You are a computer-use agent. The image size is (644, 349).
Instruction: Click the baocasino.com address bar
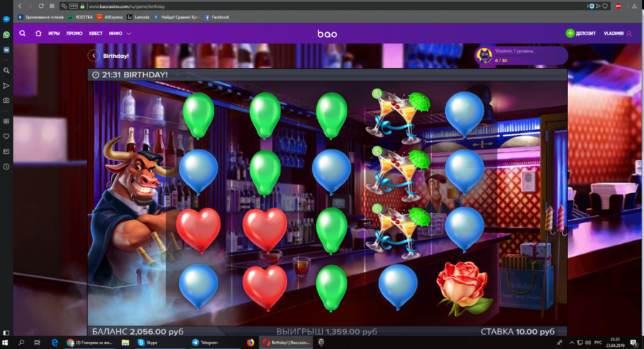pos(328,6)
